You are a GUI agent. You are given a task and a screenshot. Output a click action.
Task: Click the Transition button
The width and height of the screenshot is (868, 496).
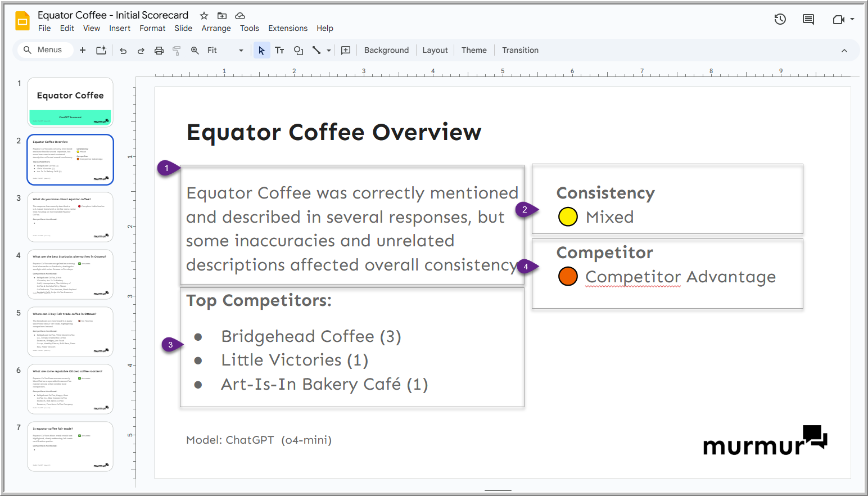coord(520,51)
